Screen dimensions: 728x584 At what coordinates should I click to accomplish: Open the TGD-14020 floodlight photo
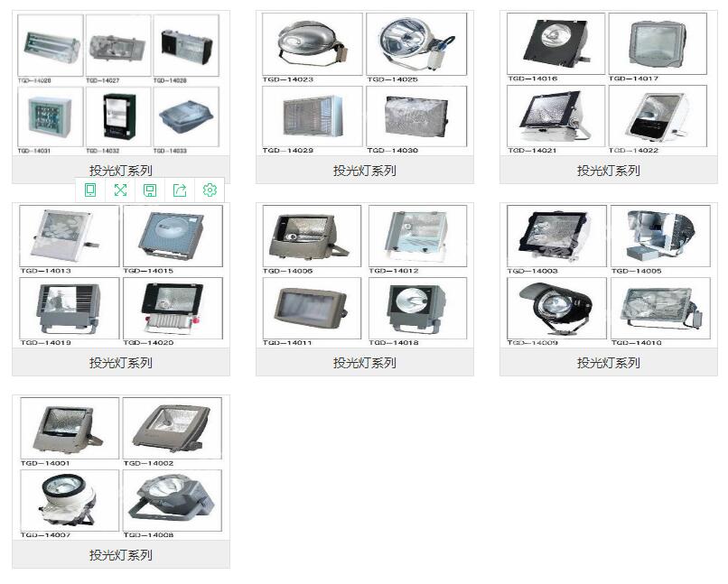click(x=173, y=309)
